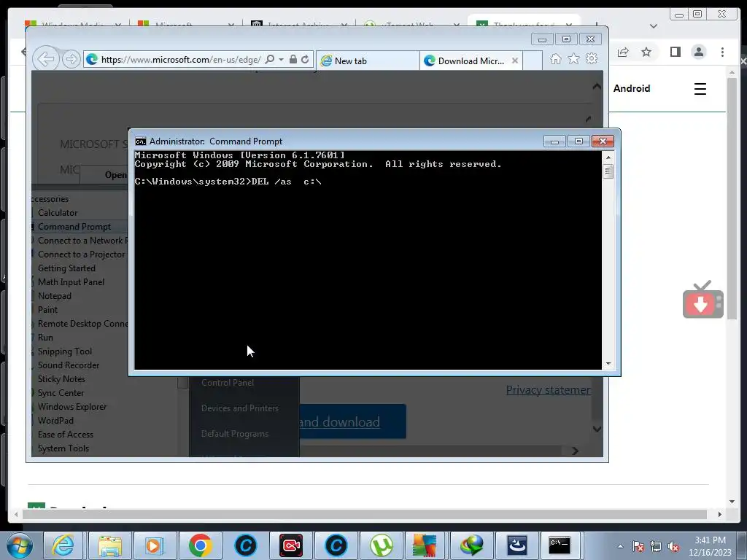
Task: Launch Paint from the Accessories list
Action: tap(47, 309)
